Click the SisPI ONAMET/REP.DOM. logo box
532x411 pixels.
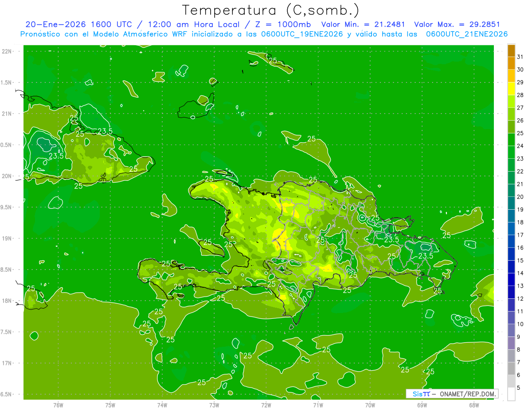tap(452, 394)
